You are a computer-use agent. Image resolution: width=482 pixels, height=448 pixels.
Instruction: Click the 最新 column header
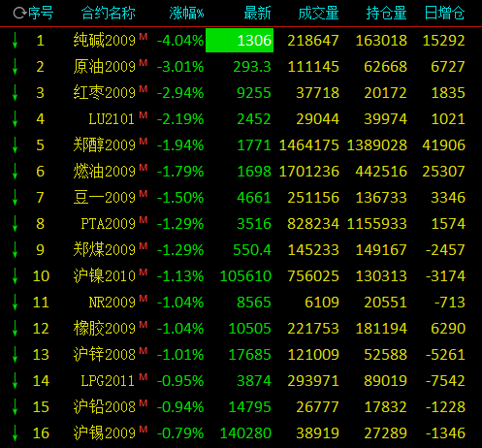click(x=257, y=14)
